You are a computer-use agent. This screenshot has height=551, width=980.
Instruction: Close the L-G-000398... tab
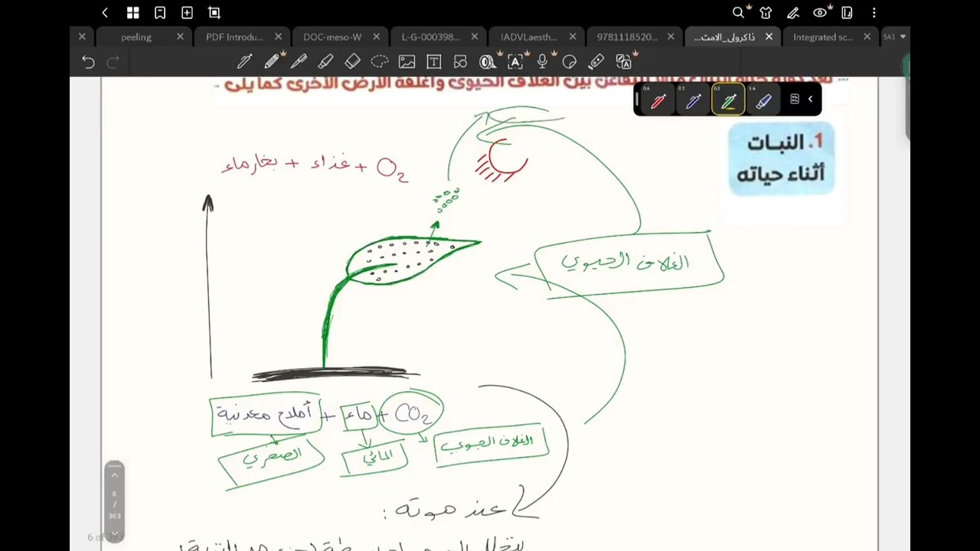click(475, 36)
